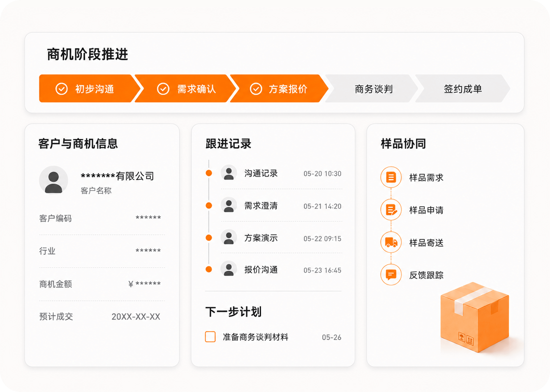Screen dimensions: 550x392
Task: Click the timestamp 05-22 09:15
Action: (323, 238)
